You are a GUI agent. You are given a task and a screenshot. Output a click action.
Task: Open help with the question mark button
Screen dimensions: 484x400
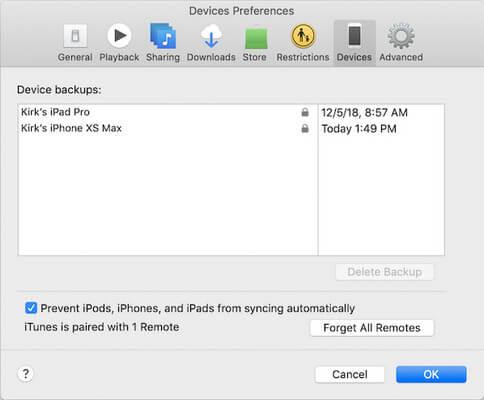click(26, 374)
